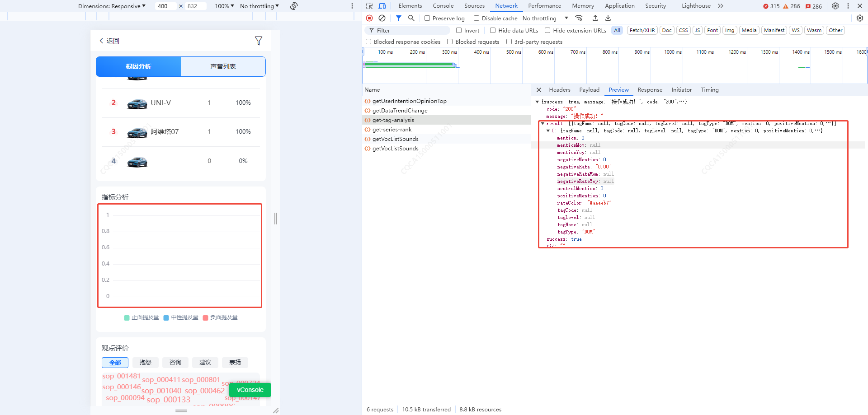
Task: Switch to the Console tab
Action: coord(443,6)
